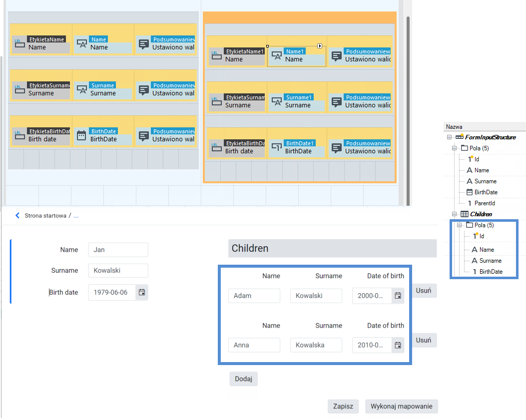
Task: Click the BirthDate1 field control icon
Action: pyautogui.click(x=276, y=147)
